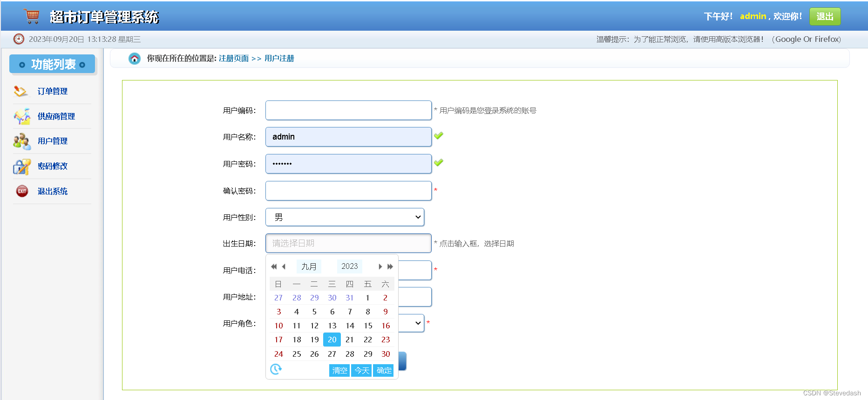The width and height of the screenshot is (868, 400).
Task: Go to previous year in calendar
Action: click(x=274, y=267)
